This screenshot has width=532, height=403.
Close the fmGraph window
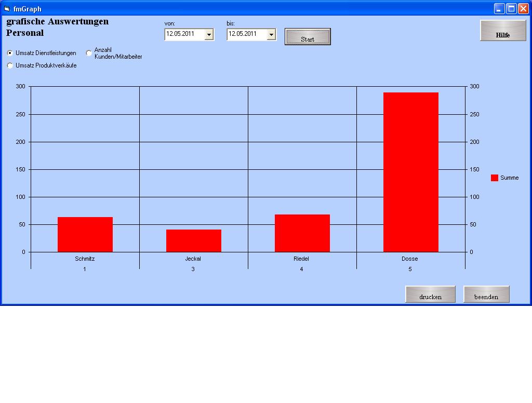pyautogui.click(x=523, y=9)
